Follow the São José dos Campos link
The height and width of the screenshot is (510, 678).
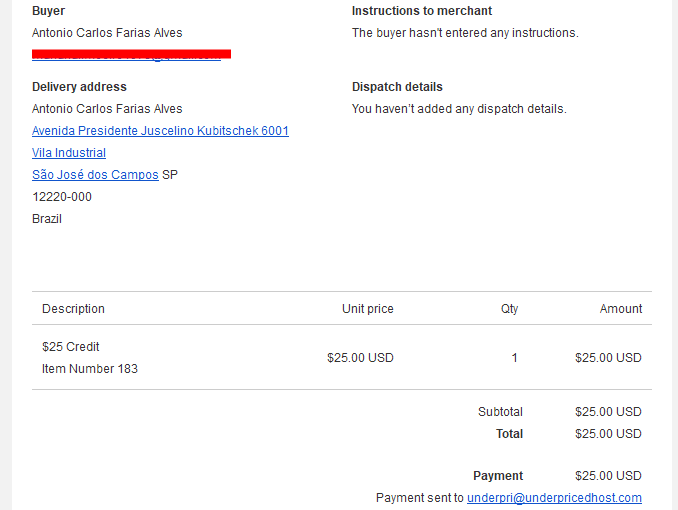95,175
